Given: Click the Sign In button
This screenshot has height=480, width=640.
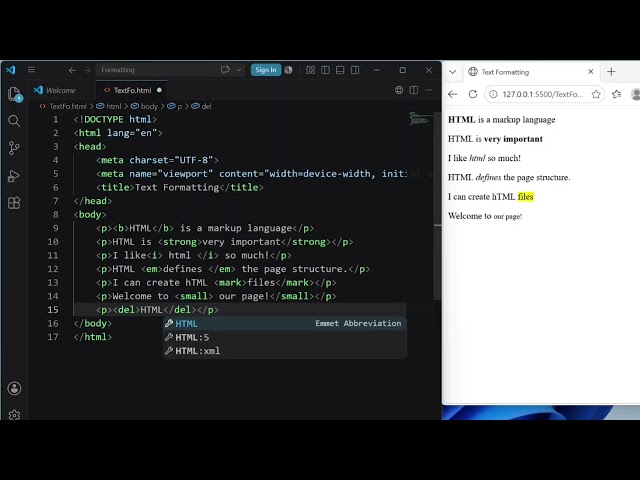Looking at the screenshot, I should tap(266, 70).
